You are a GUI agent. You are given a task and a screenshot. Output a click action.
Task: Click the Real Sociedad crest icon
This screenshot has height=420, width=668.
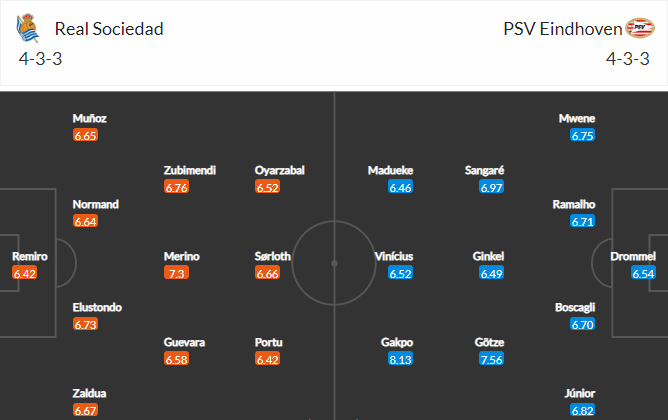coord(28,28)
